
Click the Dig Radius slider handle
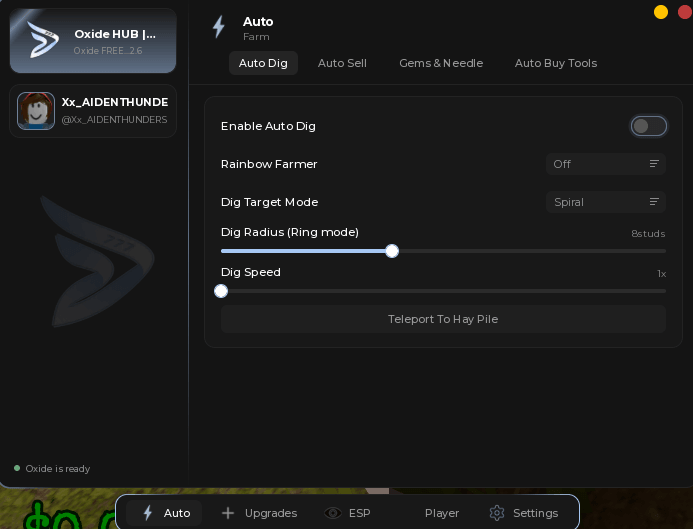392,251
